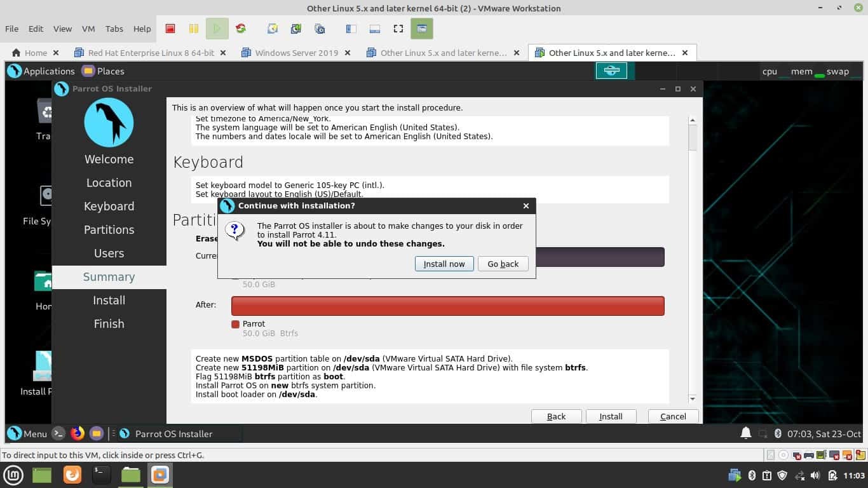Screen dimensions: 868x488
Task: Click the scroll down arrow in summary pane
Action: pos(692,398)
